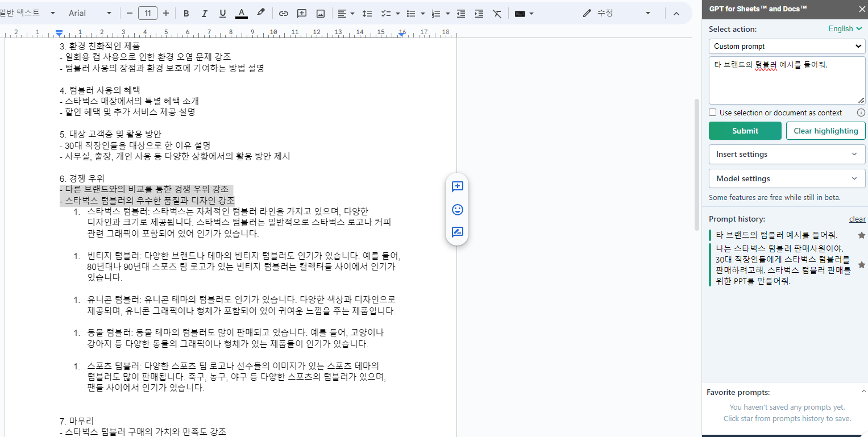Image resolution: width=868 pixels, height=437 pixels.
Task: Click the paragraph starting 빈티지 텀블러
Action: (244, 266)
